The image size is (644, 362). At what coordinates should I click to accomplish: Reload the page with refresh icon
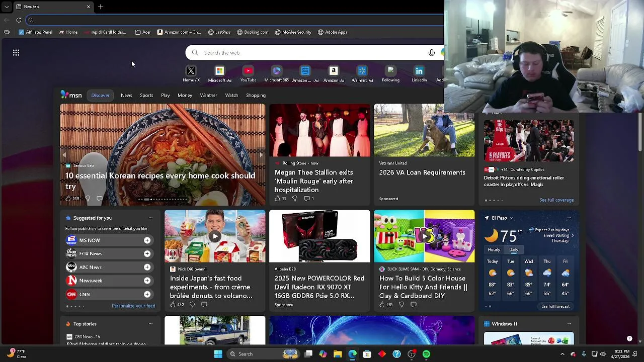(19, 20)
